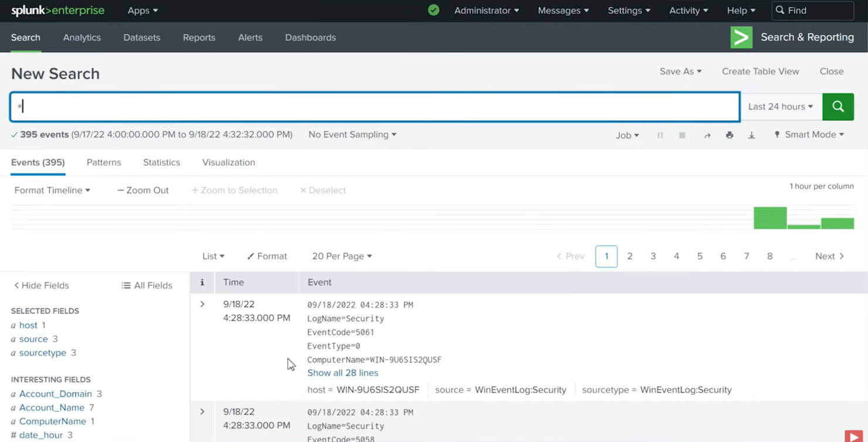
Task: Click the red play icon in the corner
Action: 853,436
